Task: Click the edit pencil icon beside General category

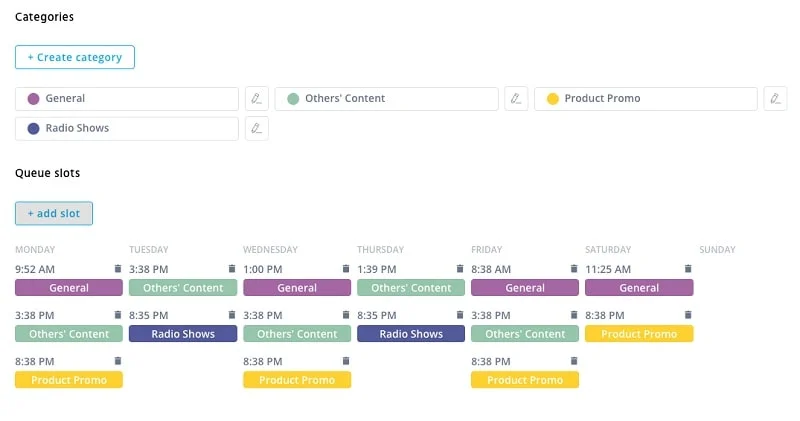Action: click(x=257, y=99)
